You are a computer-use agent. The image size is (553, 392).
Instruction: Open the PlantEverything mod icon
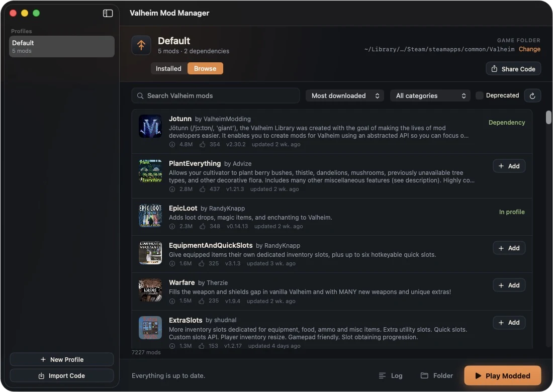coord(150,171)
